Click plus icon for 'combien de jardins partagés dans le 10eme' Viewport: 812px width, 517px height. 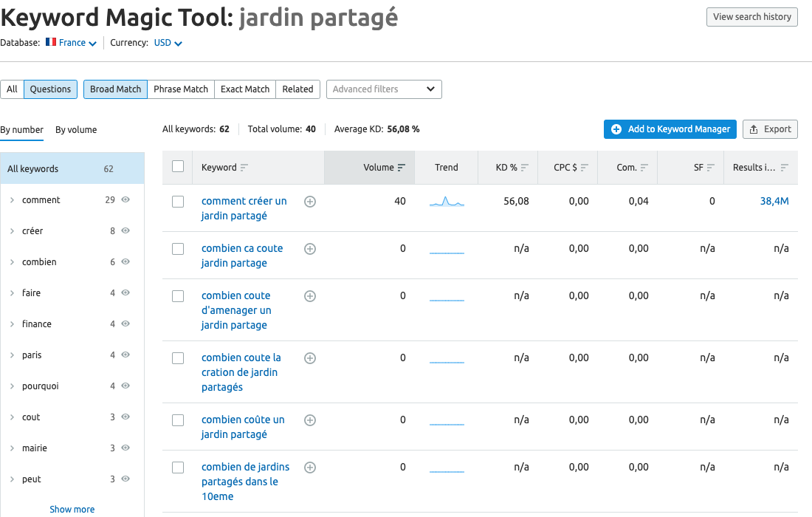pyautogui.click(x=310, y=468)
